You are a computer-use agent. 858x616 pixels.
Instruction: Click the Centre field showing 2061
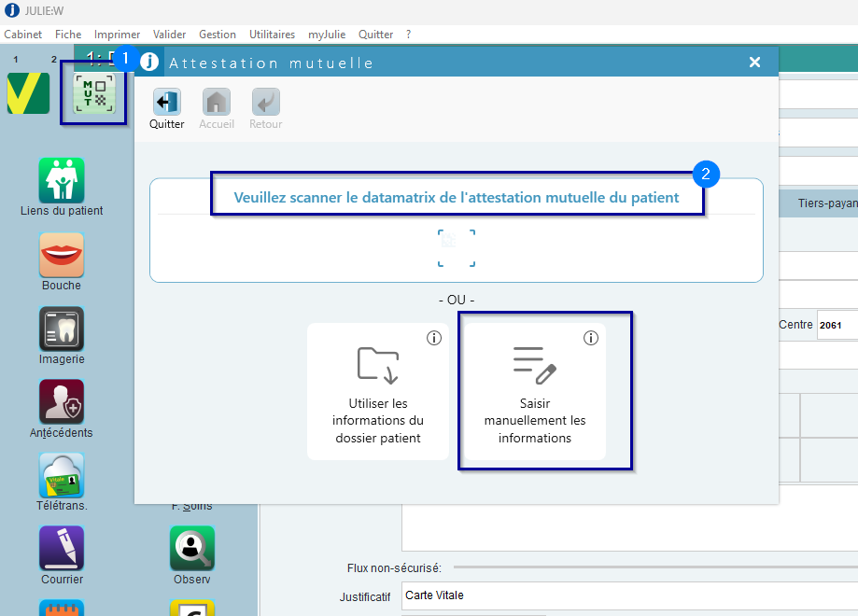[837, 325]
